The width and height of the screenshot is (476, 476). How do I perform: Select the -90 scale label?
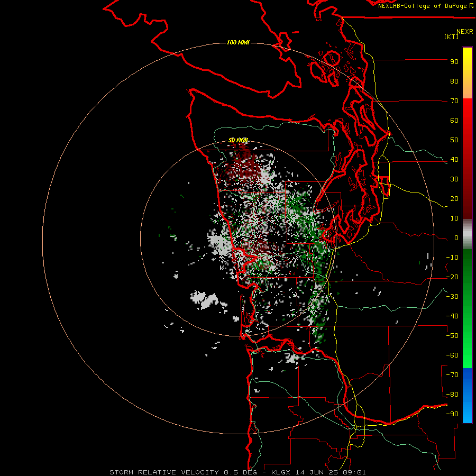[452, 414]
